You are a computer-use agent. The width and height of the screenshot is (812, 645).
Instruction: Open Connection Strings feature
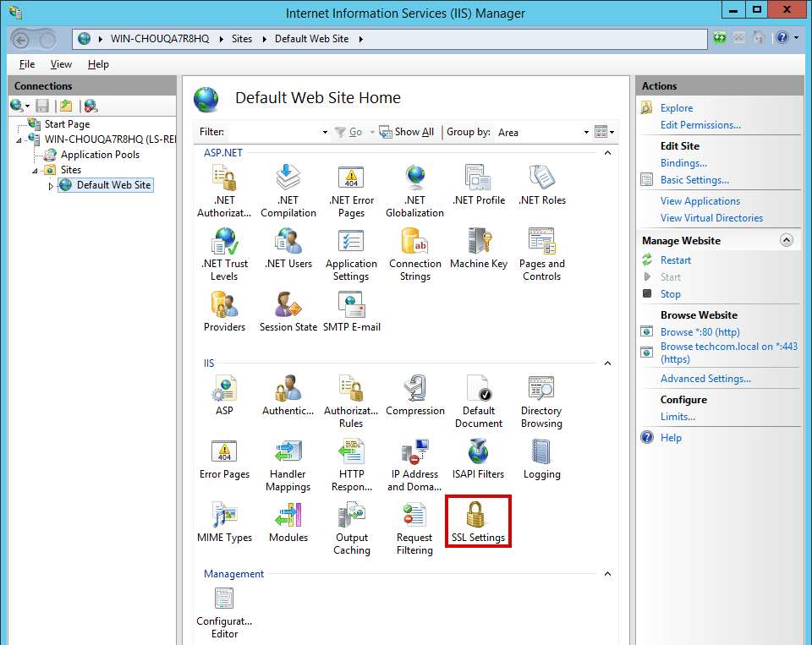point(414,254)
